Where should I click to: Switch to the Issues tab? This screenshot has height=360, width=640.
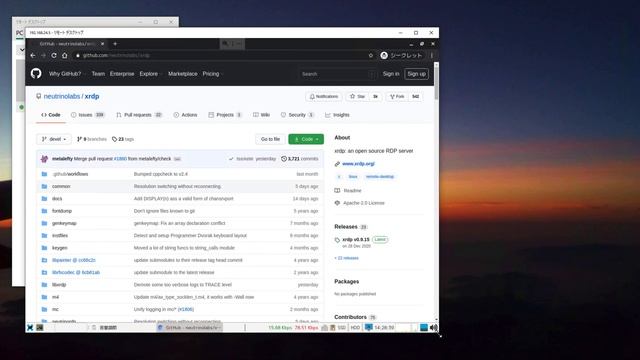tap(88, 115)
